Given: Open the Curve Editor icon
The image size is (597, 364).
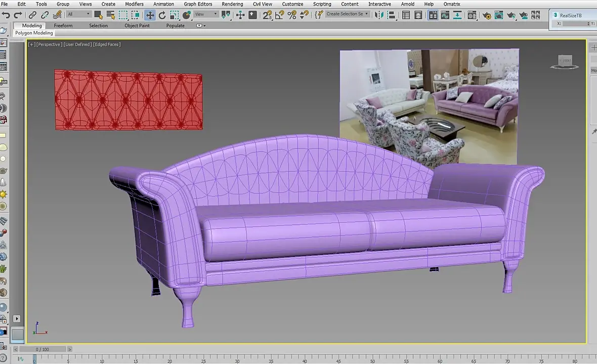Looking at the screenshot, I should [445, 15].
